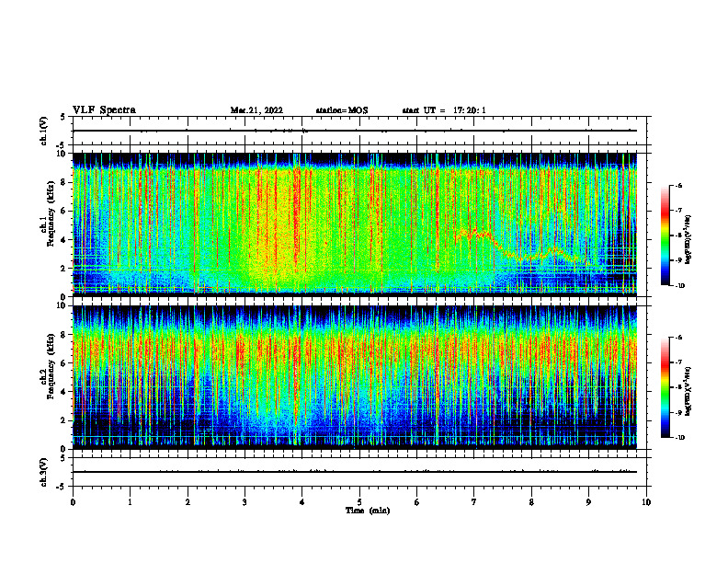Screen dimensions: 728x563
Task: Click the "5" tick of ch.1(V) axis
Action: click(x=64, y=117)
